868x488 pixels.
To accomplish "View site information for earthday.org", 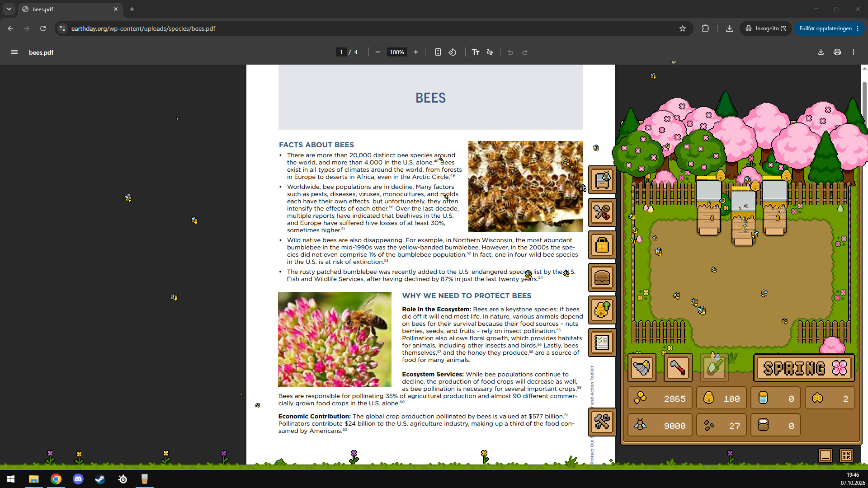I will click(62, 28).
